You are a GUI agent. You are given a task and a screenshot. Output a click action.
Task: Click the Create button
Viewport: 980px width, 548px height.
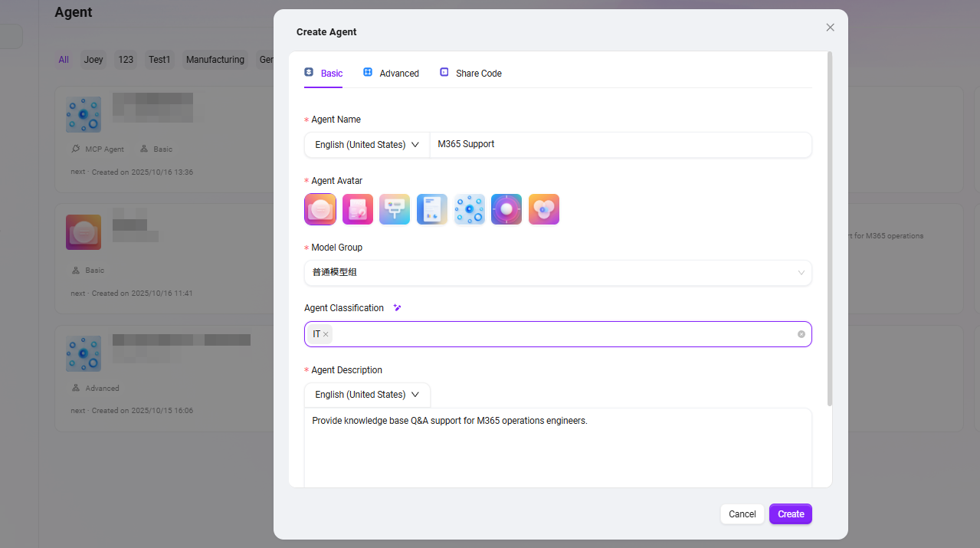pyautogui.click(x=790, y=514)
